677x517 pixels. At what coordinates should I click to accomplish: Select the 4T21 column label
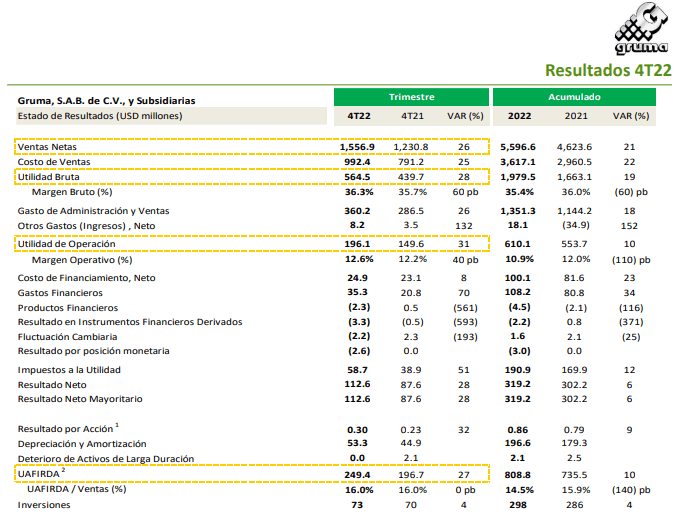point(412,116)
